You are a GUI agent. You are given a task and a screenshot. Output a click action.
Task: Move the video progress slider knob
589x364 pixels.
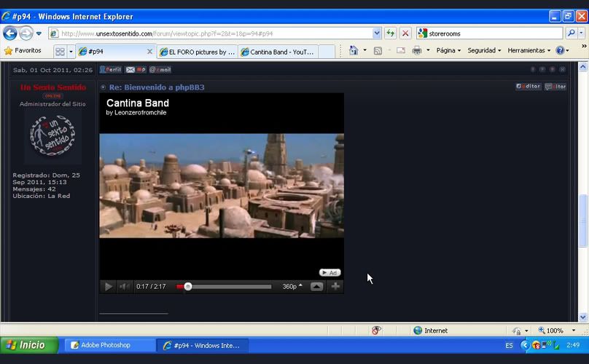(188, 287)
